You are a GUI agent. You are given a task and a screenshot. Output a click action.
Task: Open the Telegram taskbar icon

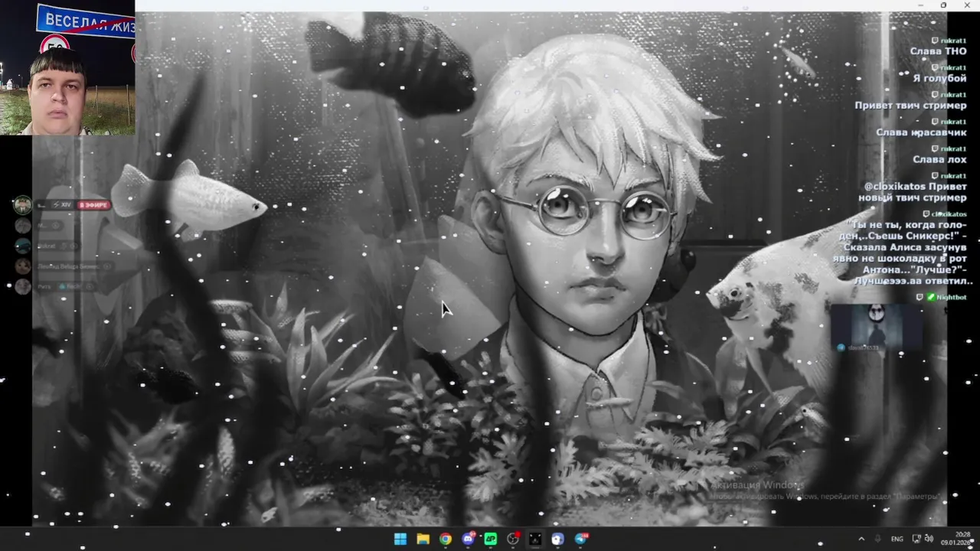[581, 540]
